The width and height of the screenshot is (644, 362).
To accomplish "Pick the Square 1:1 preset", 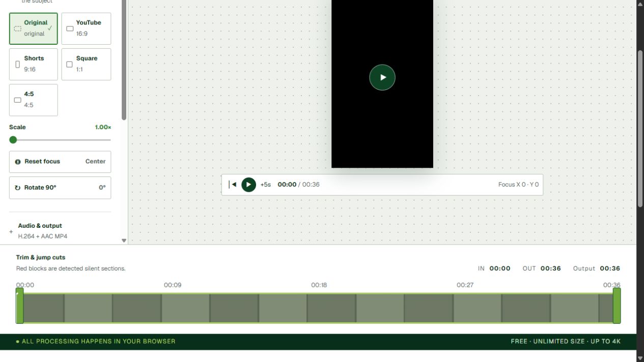I will (x=86, y=64).
